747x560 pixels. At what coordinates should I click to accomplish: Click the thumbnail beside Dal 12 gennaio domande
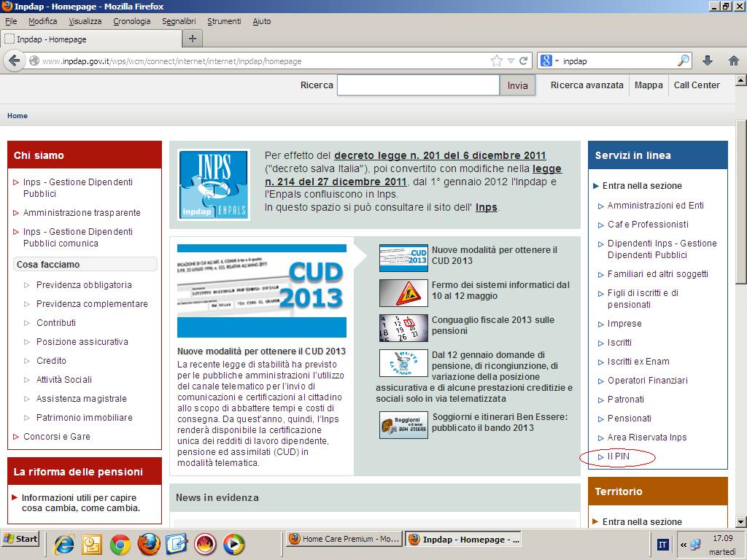pyautogui.click(x=403, y=363)
